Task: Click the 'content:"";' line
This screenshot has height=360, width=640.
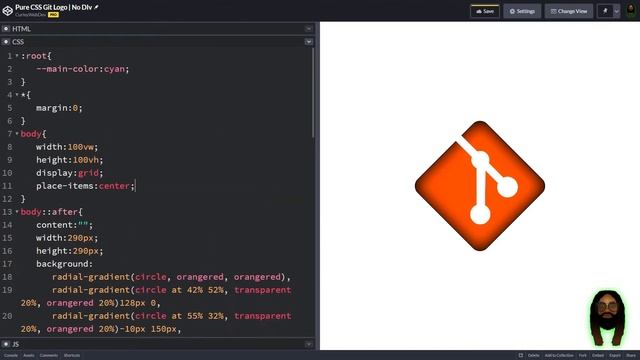Action: [x=64, y=224]
